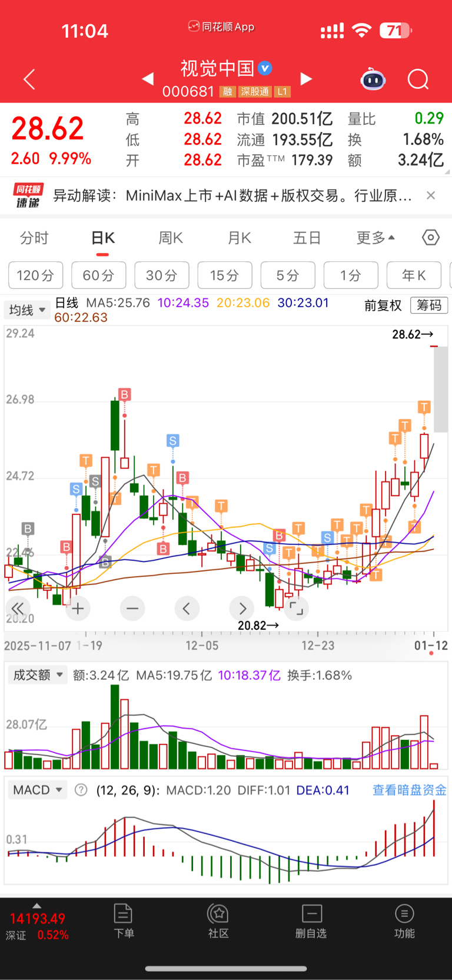Viewport: 452px width, 980px height.
Task: Open the 同花顺速递 banner logo
Action: [28, 196]
